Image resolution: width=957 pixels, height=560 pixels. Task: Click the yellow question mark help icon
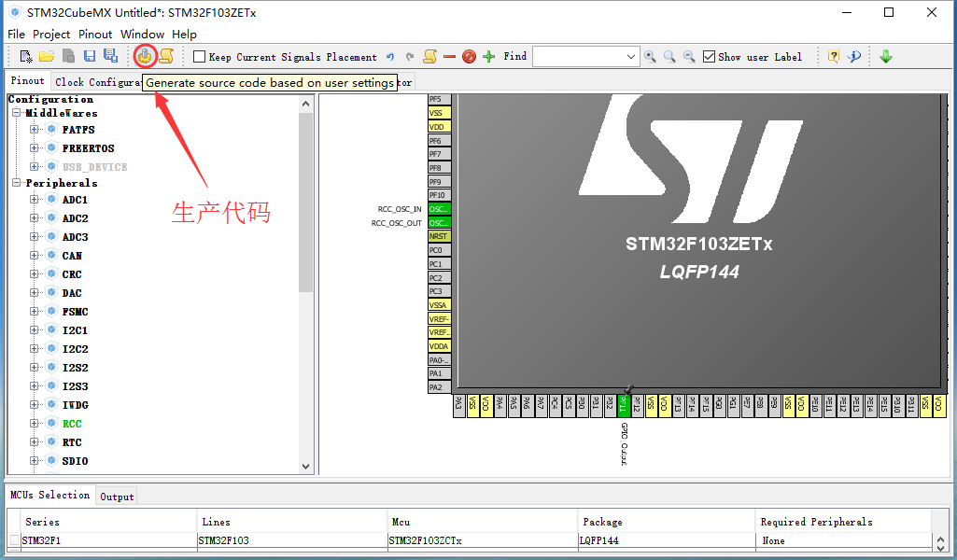(x=834, y=57)
